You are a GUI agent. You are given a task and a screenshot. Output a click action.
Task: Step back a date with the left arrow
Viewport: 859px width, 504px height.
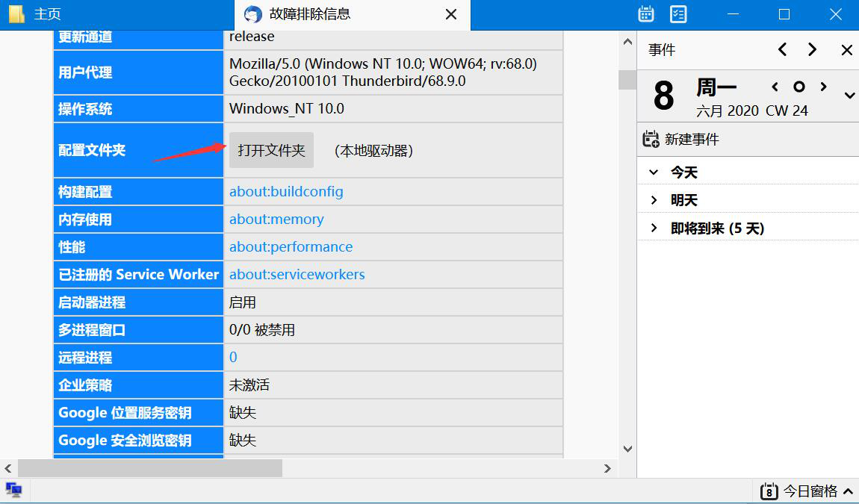click(775, 86)
